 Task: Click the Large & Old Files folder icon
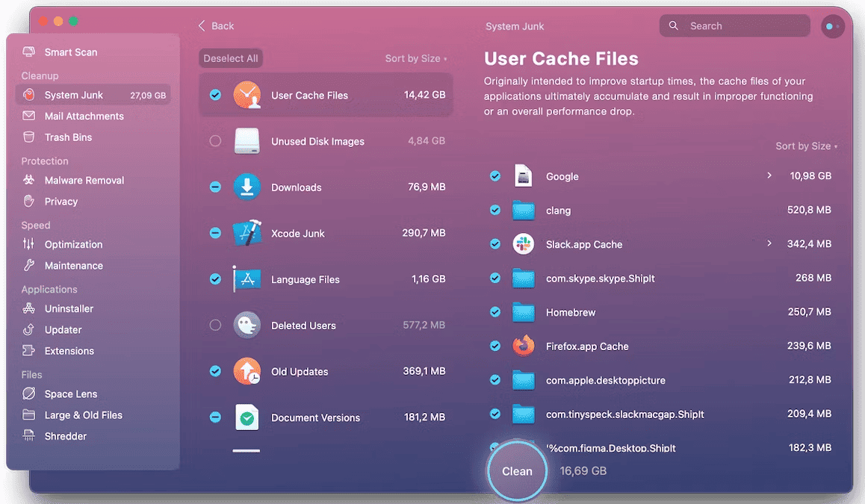click(x=28, y=414)
